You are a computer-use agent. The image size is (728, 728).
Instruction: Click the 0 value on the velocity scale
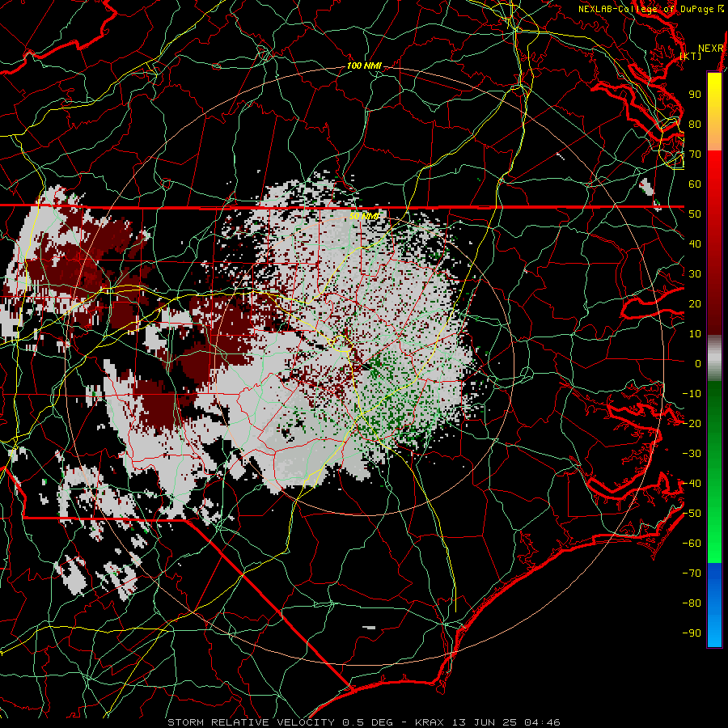click(x=698, y=364)
